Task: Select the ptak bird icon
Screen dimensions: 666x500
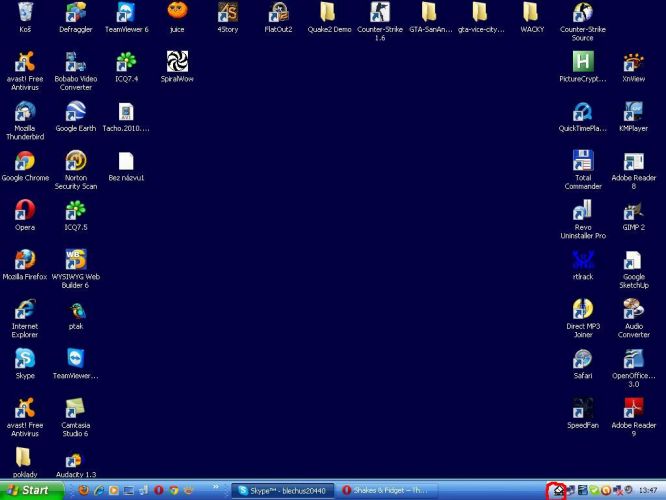Action: (76, 315)
